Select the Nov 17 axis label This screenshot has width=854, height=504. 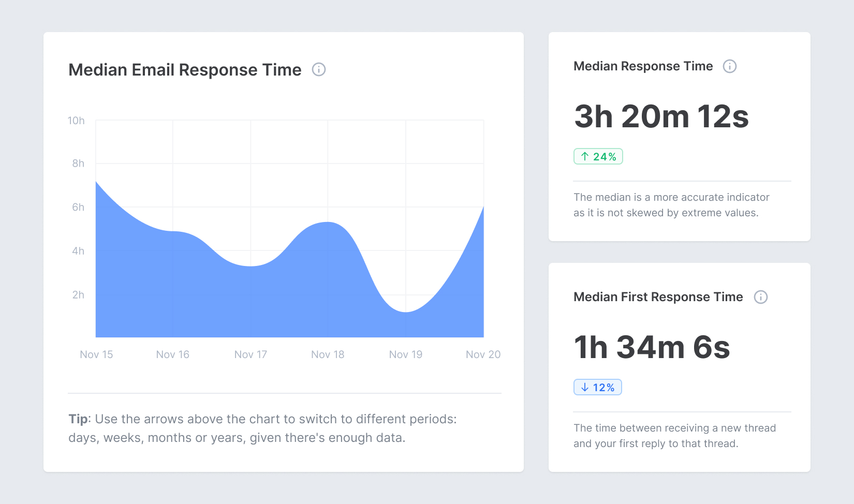[x=251, y=354]
